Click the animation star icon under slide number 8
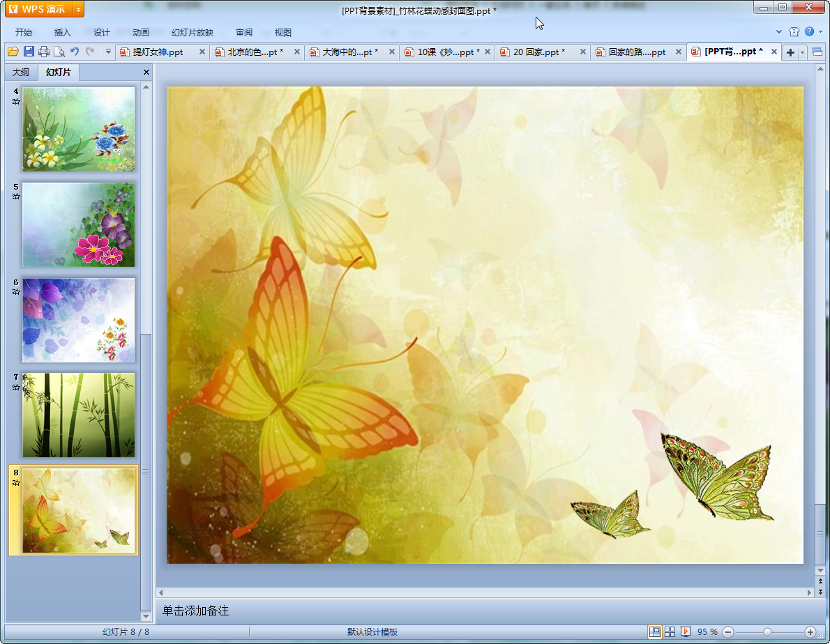830x644 pixels. point(16,483)
